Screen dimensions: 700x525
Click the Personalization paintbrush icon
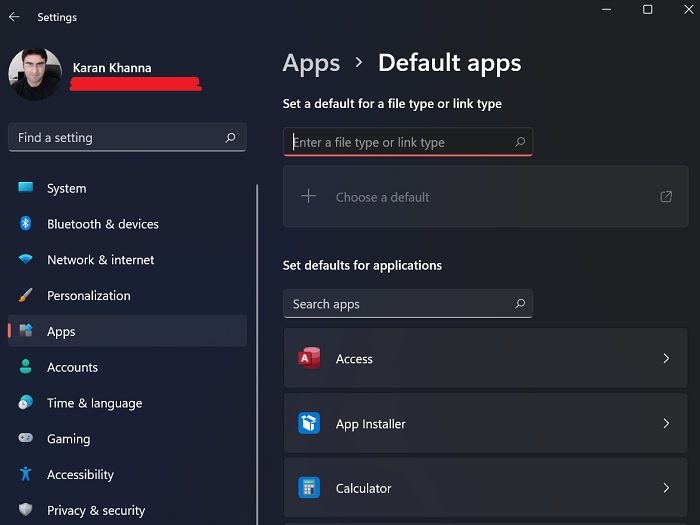click(x=26, y=296)
